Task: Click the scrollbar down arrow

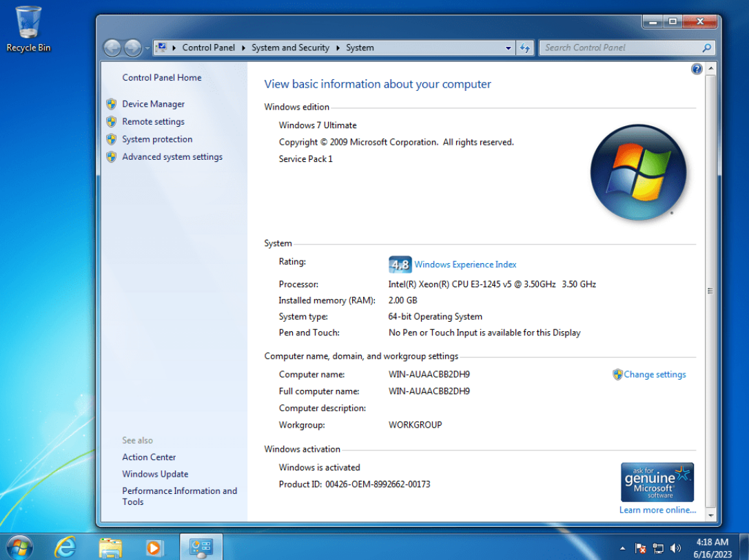Action: click(711, 516)
